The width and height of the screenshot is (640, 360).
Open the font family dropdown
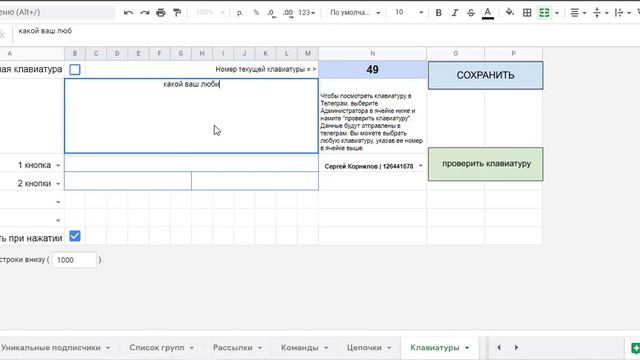[355, 13]
